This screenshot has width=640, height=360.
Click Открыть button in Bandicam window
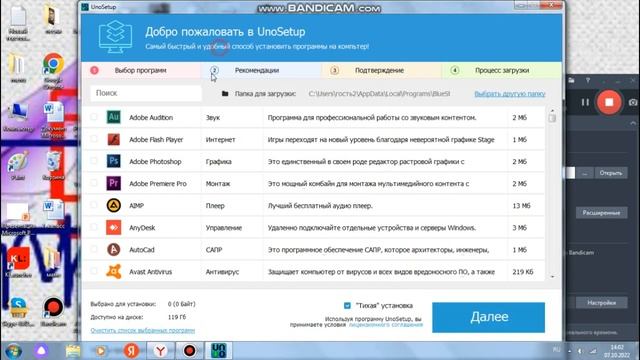pos(611,173)
